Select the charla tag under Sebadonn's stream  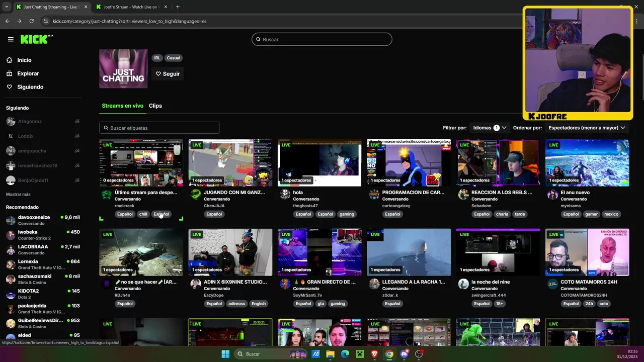pyautogui.click(x=502, y=214)
